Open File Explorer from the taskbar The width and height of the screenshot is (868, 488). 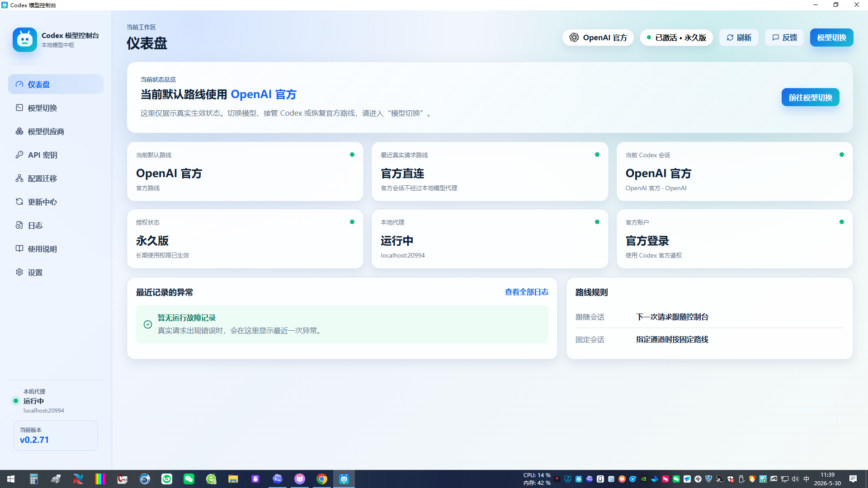point(233,479)
